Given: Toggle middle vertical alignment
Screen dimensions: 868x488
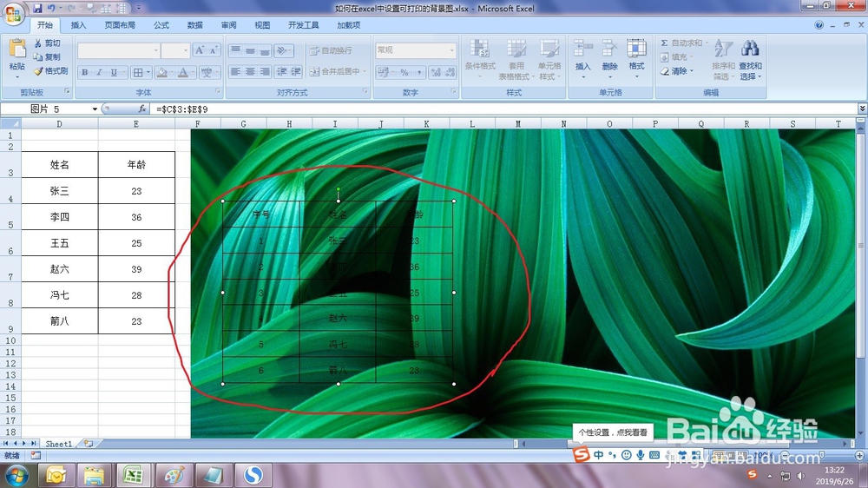Looking at the screenshot, I should 250,50.
